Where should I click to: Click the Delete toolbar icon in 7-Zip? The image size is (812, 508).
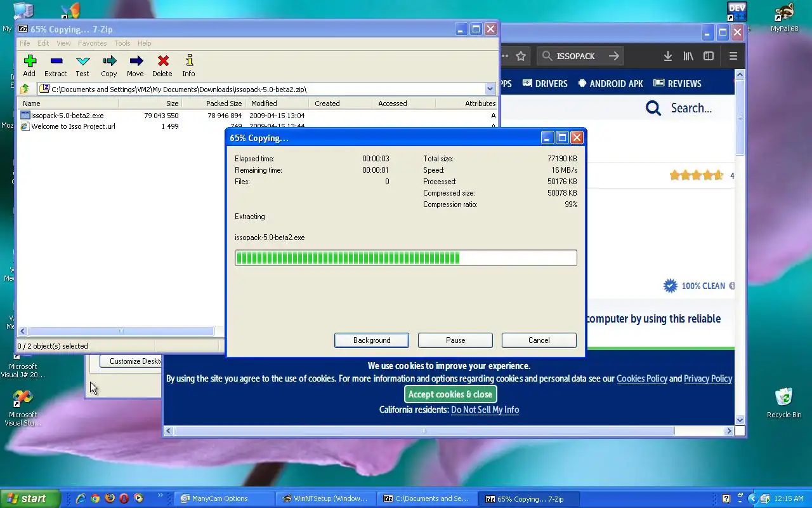(163, 61)
